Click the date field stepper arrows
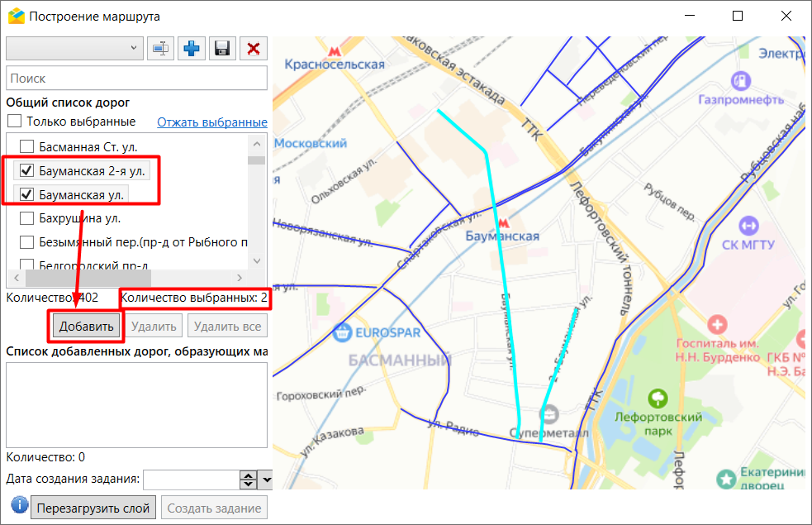This screenshot has height=525, width=812. (248, 480)
